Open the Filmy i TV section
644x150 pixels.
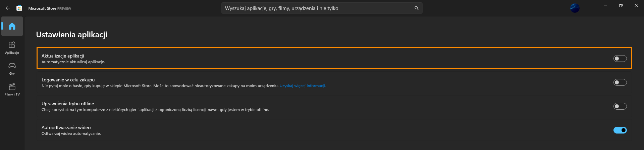coord(12,89)
